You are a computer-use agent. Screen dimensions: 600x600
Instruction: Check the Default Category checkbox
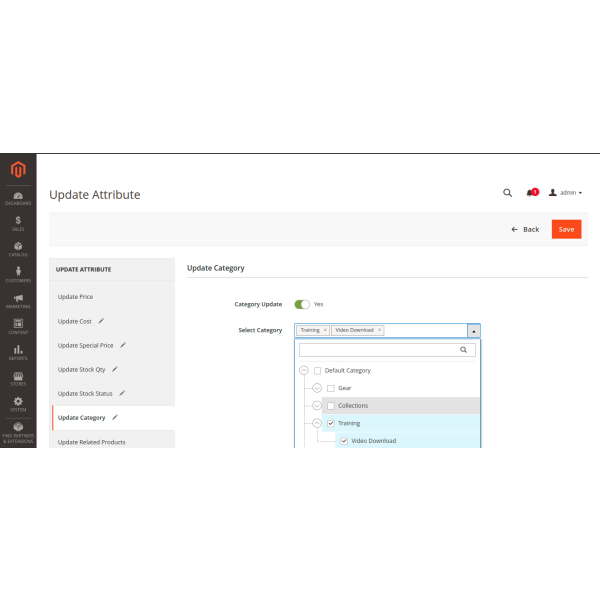[318, 370]
